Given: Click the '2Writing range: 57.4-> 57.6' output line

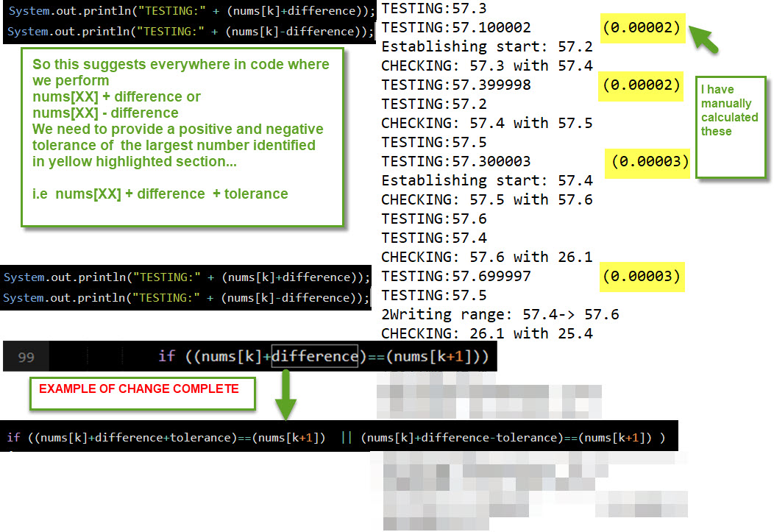Looking at the screenshot, I should pyautogui.click(x=500, y=314).
